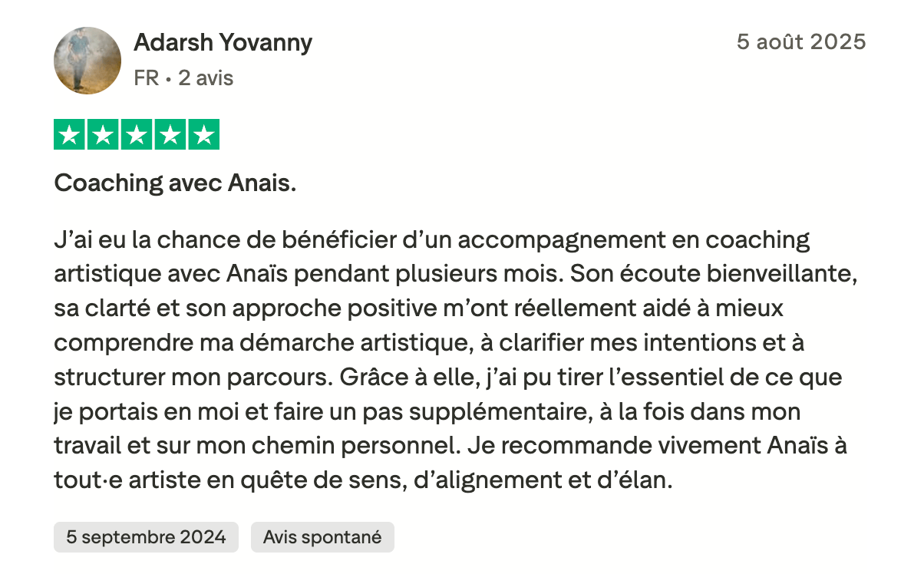Viewport: 924px width, 574px height.
Task: Select the fourth green rating star
Action: point(170,135)
